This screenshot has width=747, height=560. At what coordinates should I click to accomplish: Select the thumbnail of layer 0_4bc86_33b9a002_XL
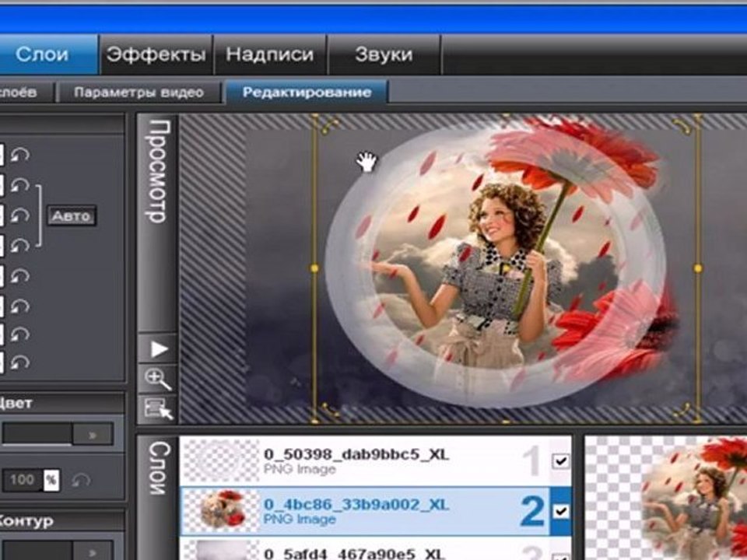coord(220,511)
